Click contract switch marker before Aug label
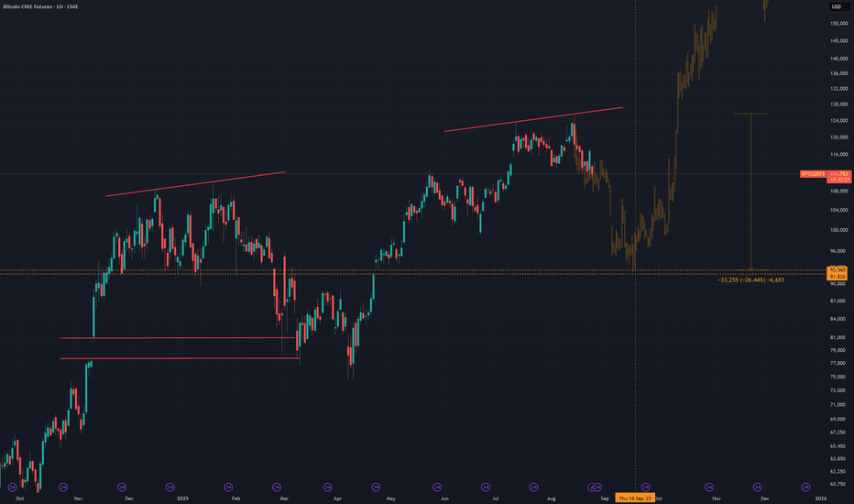The width and height of the screenshot is (854, 504). (x=533, y=488)
